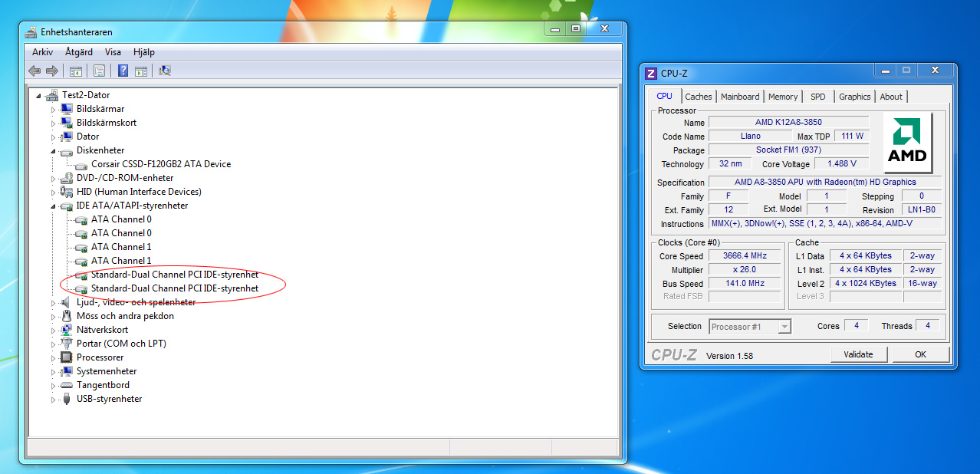The height and width of the screenshot is (474, 980).
Task: Click the blue question mark Help icon
Action: tap(123, 71)
